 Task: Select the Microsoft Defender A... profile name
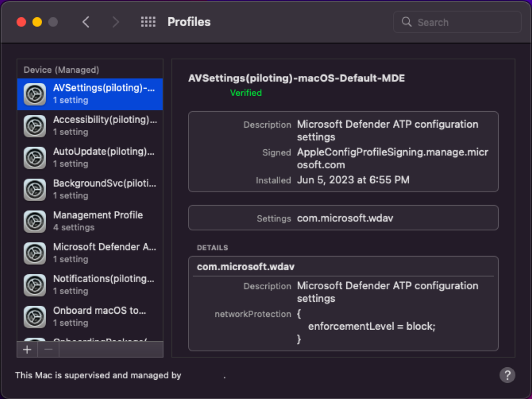tap(104, 247)
